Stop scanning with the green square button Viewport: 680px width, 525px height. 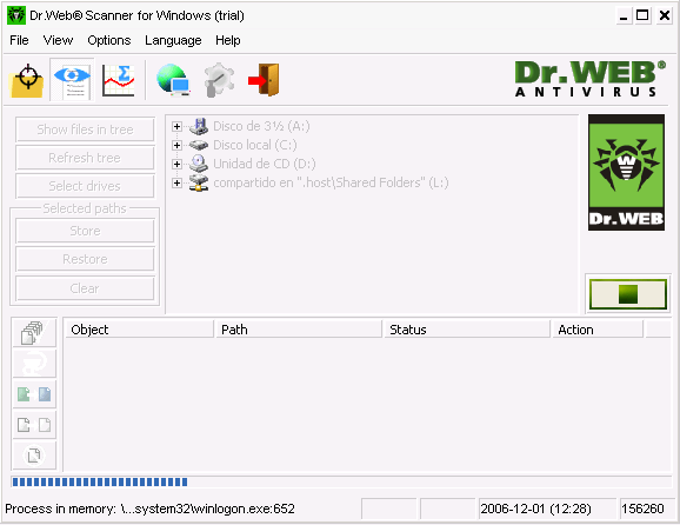click(x=628, y=294)
